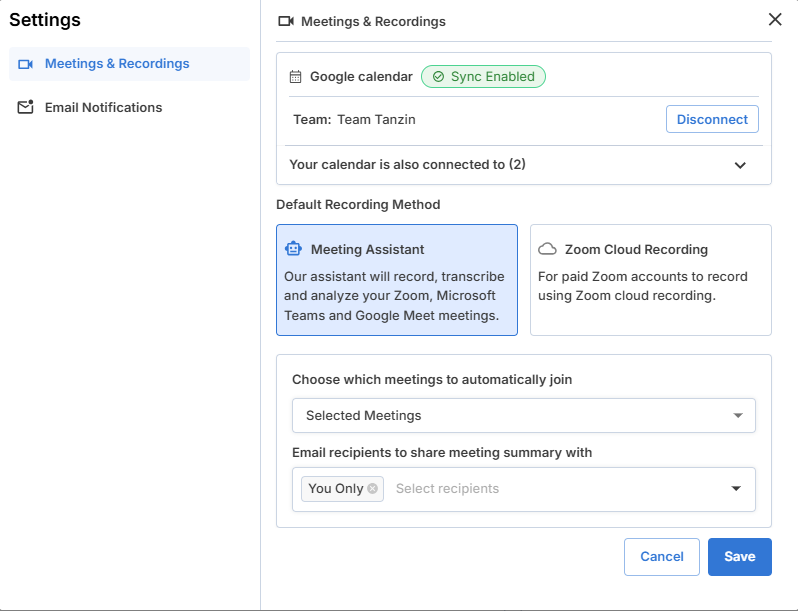Click the camera icon beside Meetings & Recordings sidebar item
The width and height of the screenshot is (798, 611).
pyautogui.click(x=25, y=64)
